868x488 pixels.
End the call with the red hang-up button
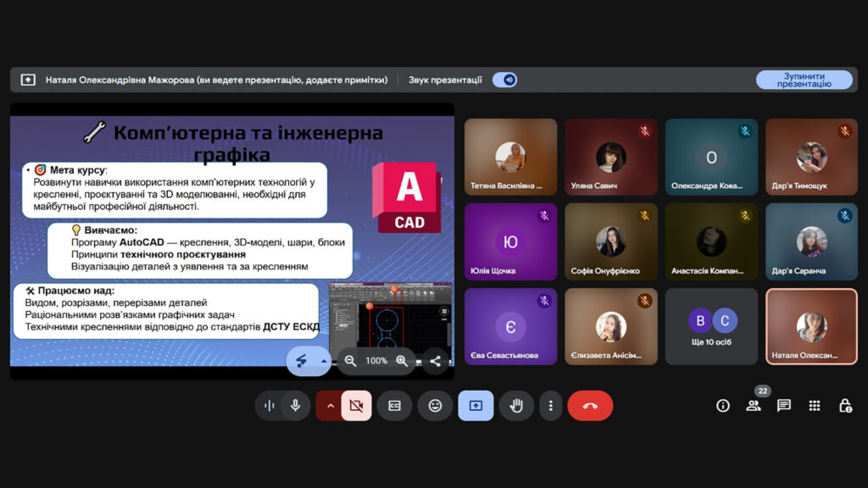590,406
